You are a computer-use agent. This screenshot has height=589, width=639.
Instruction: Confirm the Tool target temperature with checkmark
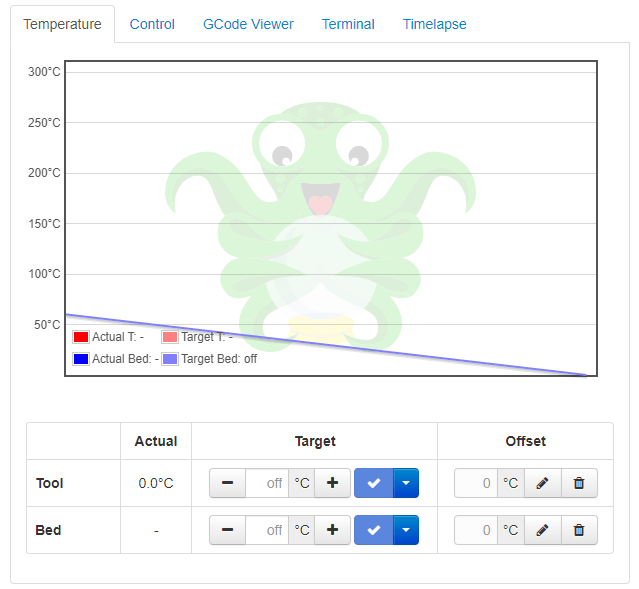pyautogui.click(x=374, y=483)
